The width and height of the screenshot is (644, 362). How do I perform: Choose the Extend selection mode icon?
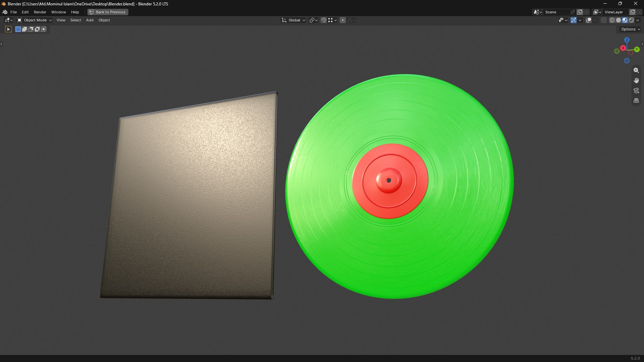24,29
